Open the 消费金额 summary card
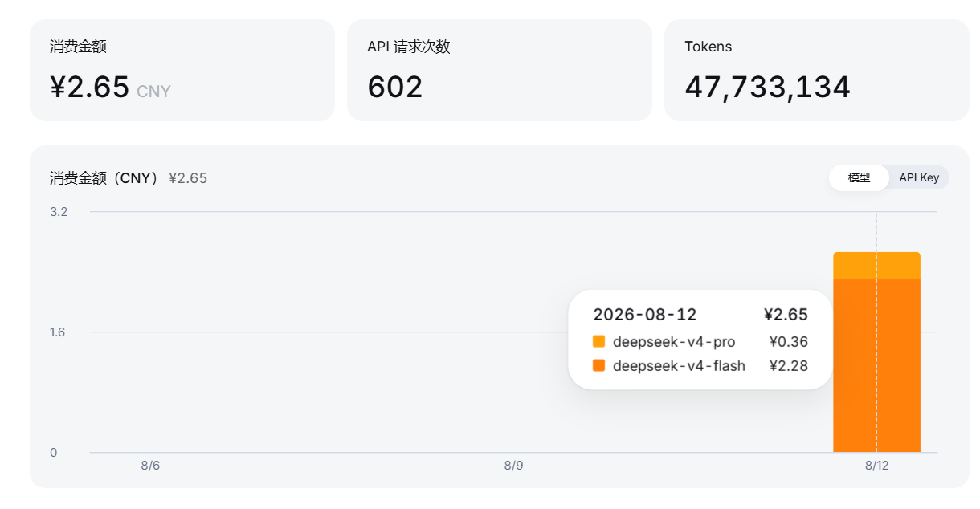The height and width of the screenshot is (509, 980). pos(182,70)
